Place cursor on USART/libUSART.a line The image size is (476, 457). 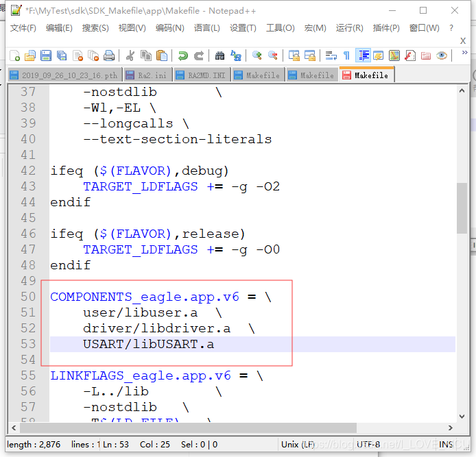(x=252, y=344)
